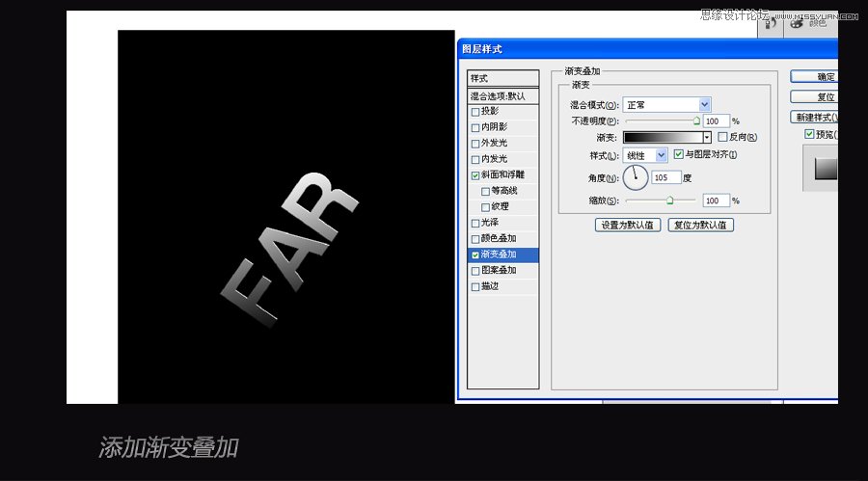Viewport: 868px width, 481px height.
Task: Click the 确定 OK button
Action: pos(814,76)
